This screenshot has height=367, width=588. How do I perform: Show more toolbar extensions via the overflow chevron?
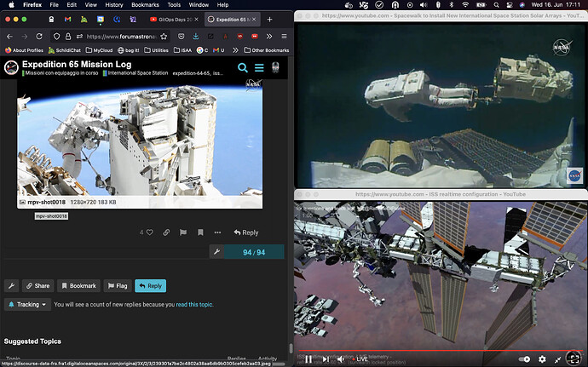point(269,37)
